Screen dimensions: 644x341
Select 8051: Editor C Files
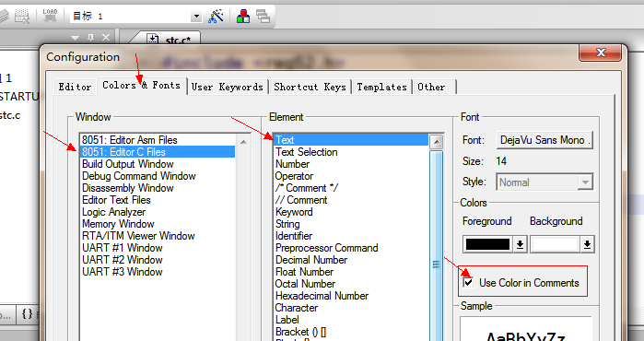coord(158,152)
